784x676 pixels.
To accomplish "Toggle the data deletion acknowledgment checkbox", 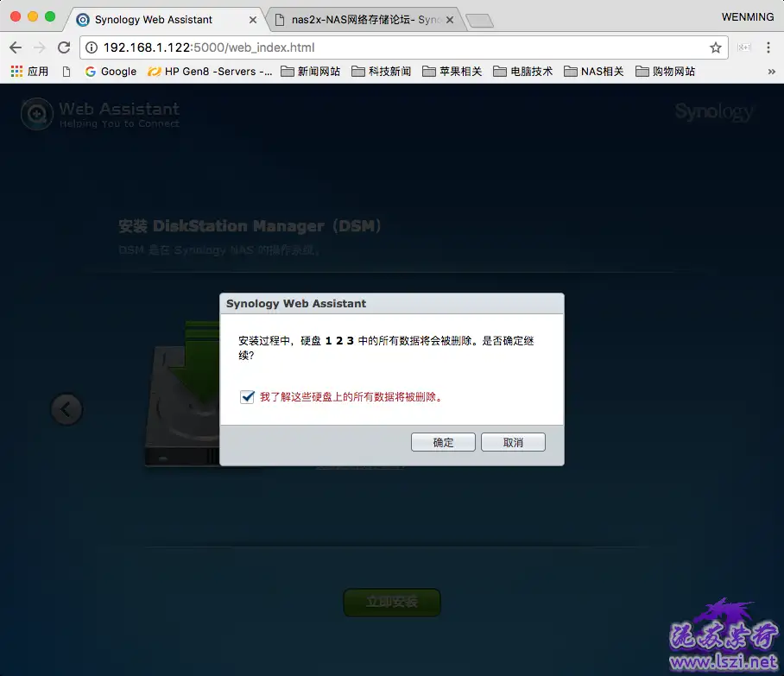I will pos(247,397).
